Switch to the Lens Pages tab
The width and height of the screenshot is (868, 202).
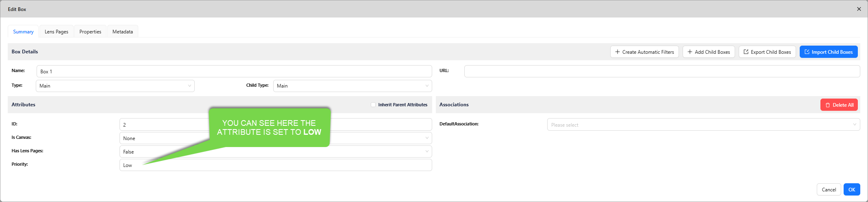[x=57, y=32]
